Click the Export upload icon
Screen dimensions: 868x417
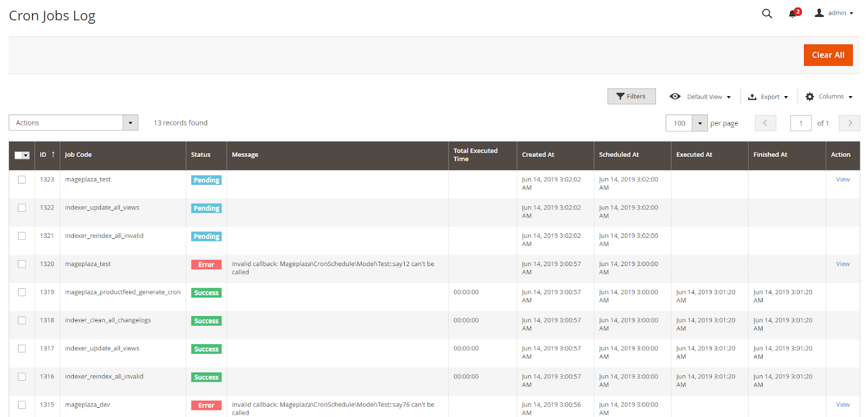point(752,97)
